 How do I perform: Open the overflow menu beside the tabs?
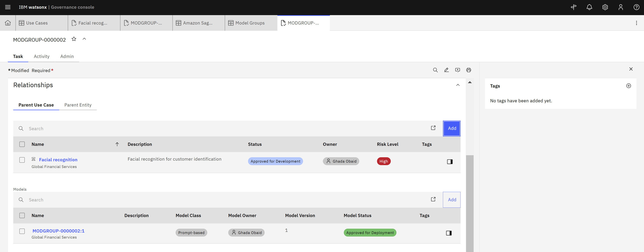click(x=636, y=23)
